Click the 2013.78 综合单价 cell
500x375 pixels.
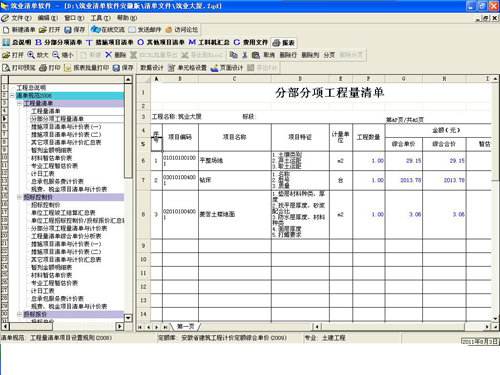404,180
